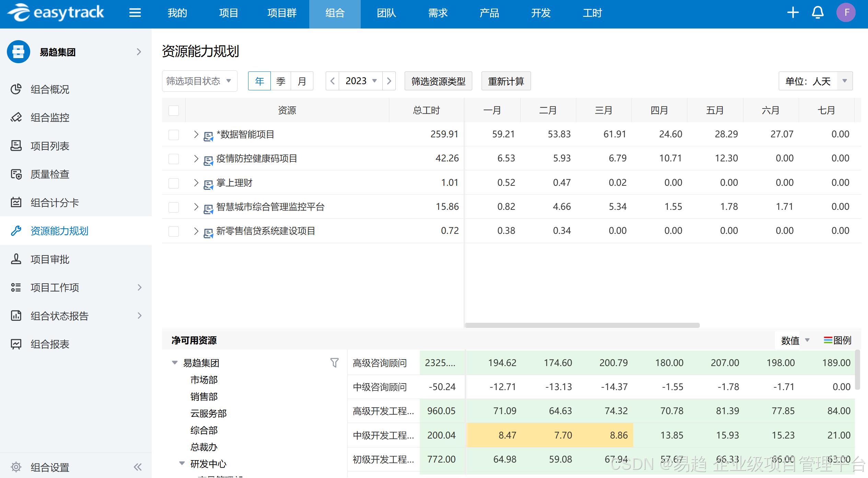The height and width of the screenshot is (478, 868).
Task: Click the 筛选资源类型 button
Action: tap(438, 81)
